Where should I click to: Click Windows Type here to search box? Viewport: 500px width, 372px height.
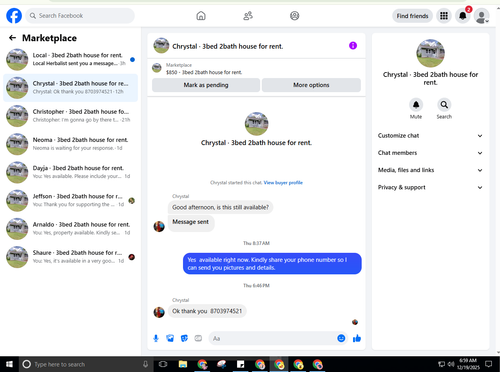click(x=85, y=364)
